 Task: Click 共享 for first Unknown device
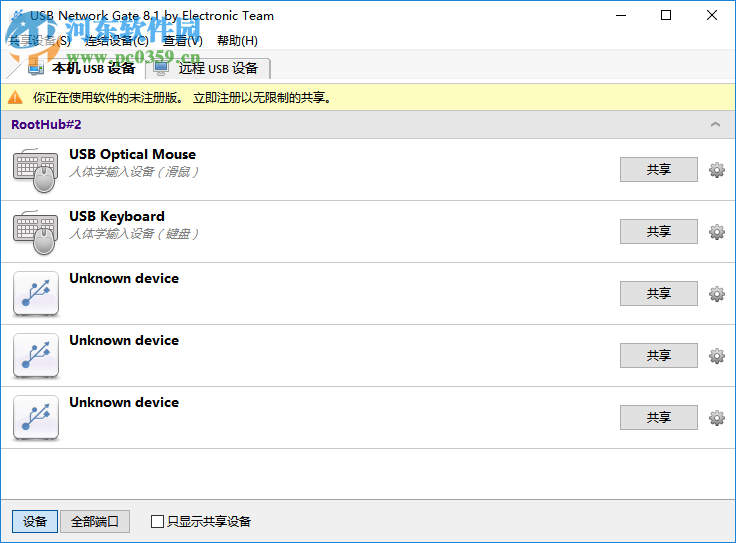coord(659,293)
